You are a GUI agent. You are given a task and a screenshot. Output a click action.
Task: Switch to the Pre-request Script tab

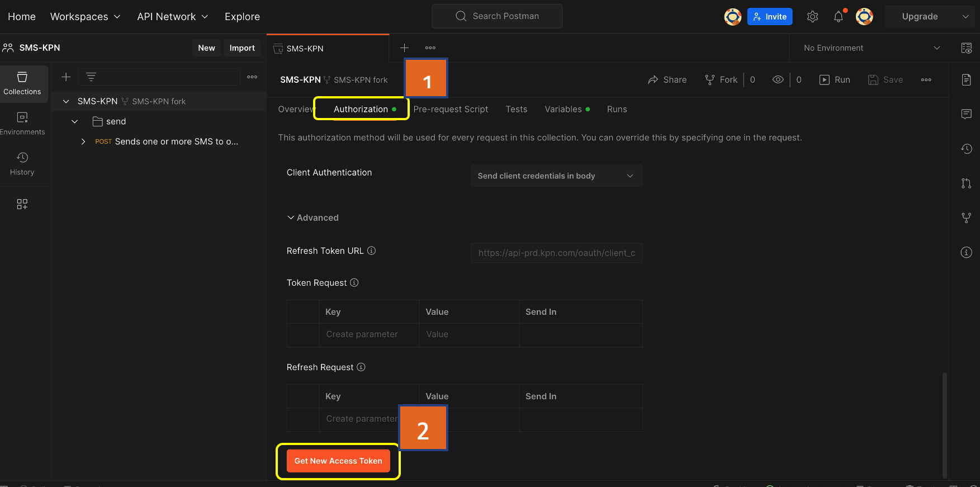click(x=451, y=109)
